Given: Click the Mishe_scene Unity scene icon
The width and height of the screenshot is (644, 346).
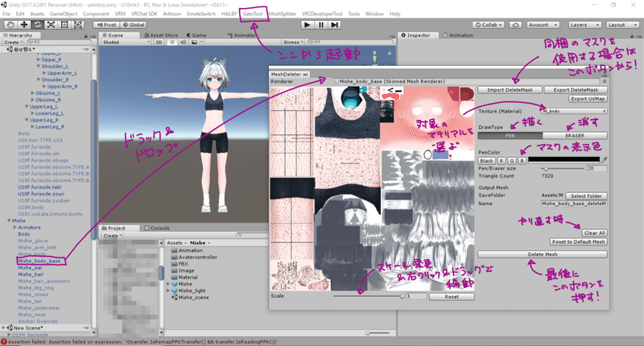Looking at the screenshot, I should (175, 297).
